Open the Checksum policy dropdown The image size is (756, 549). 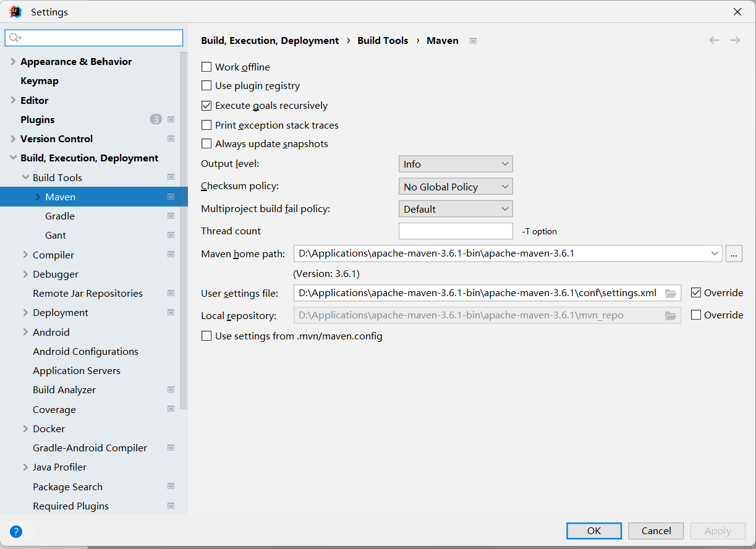[456, 187]
